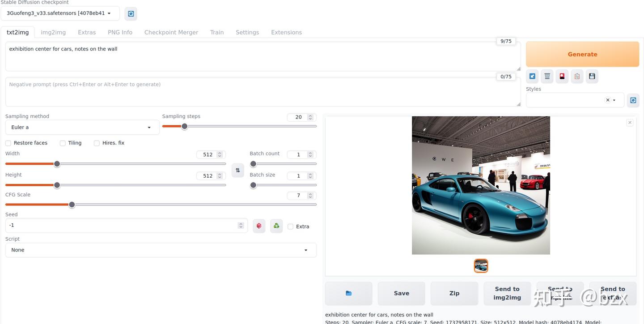Toggle the Tiling checkbox

(63, 143)
